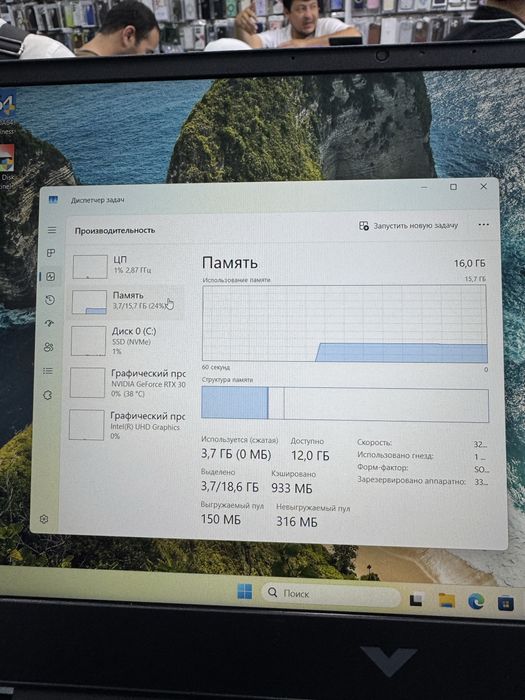Click the Зарезервировано аппаратно label
The image size is (525, 700).
411,481
